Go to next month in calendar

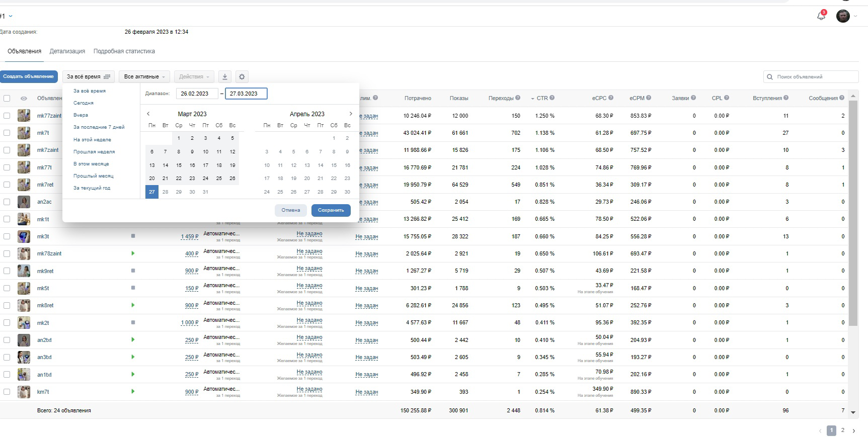click(x=351, y=114)
